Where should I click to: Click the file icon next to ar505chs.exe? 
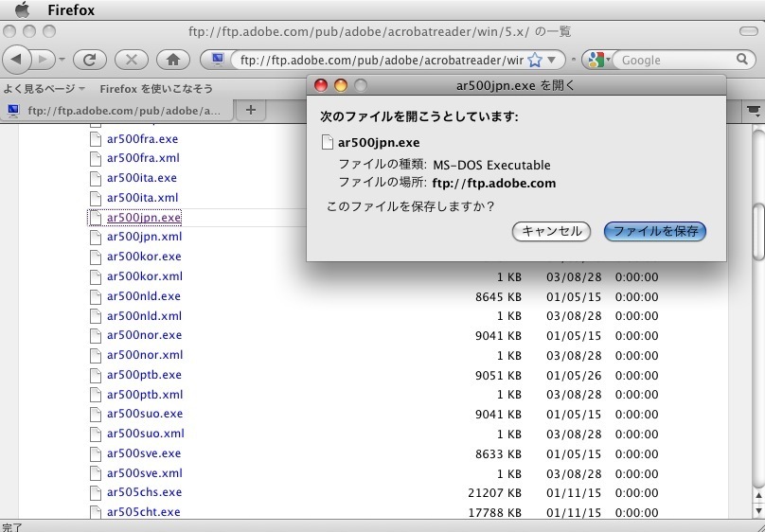[96, 492]
